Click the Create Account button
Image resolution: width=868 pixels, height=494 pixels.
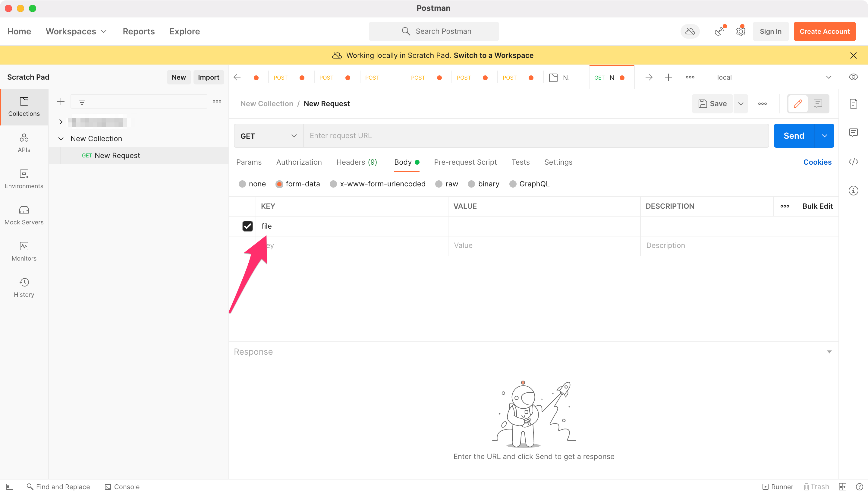(825, 31)
